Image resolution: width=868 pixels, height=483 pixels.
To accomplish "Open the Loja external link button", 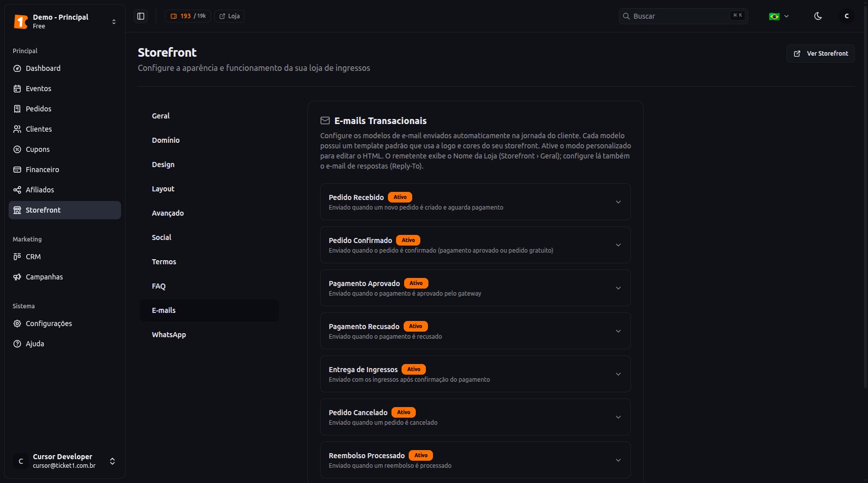I will [229, 16].
